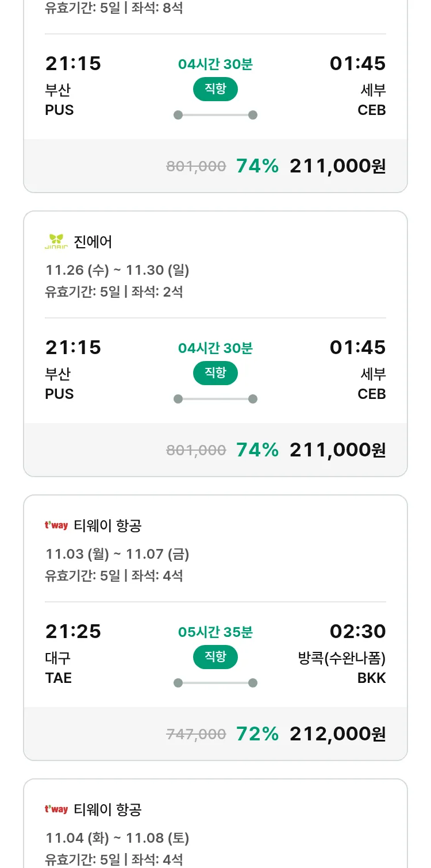Image resolution: width=431 pixels, height=868 pixels.
Task: Tap the route line on the Jin Air 11.26 flight
Action: (x=215, y=399)
